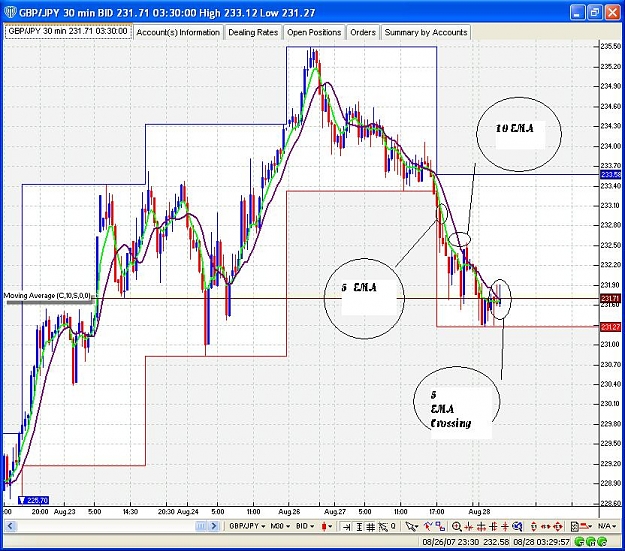Click the second red crosshair icon with arrows
The height and width of the screenshot is (551, 625).
click(x=481, y=527)
